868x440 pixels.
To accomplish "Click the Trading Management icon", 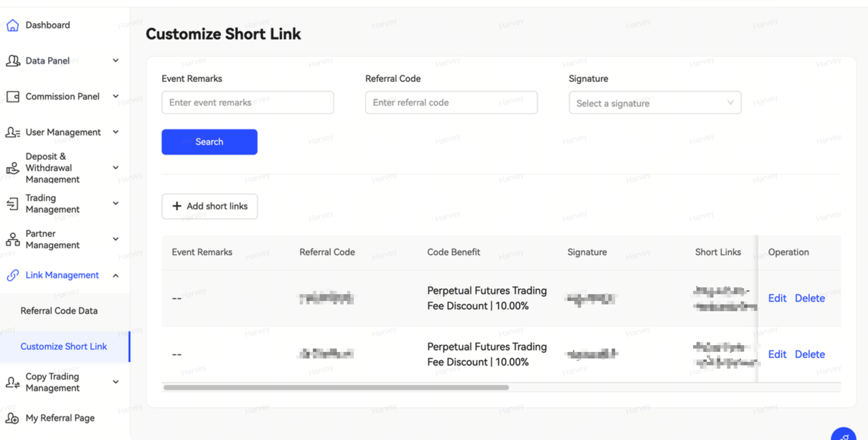I will tap(12, 204).
